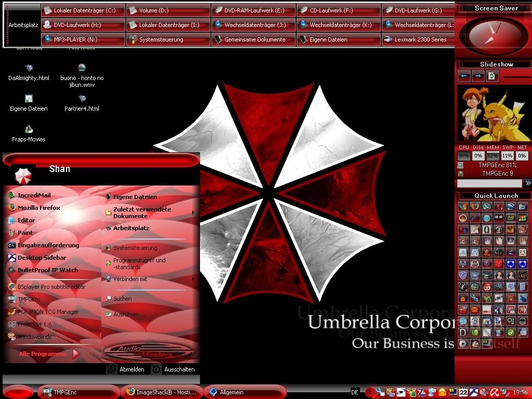Click the sidebar search input field
The image size is (532, 399).
point(489,183)
